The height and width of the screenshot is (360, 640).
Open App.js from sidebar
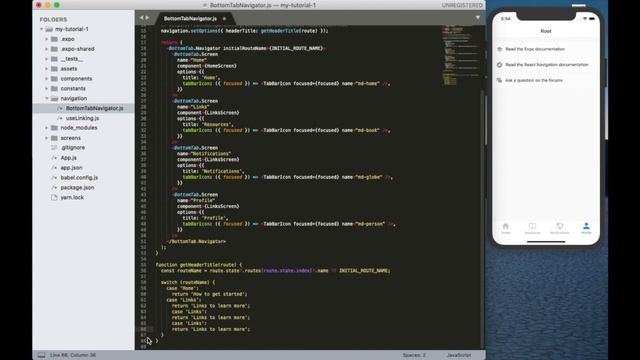[x=69, y=158]
